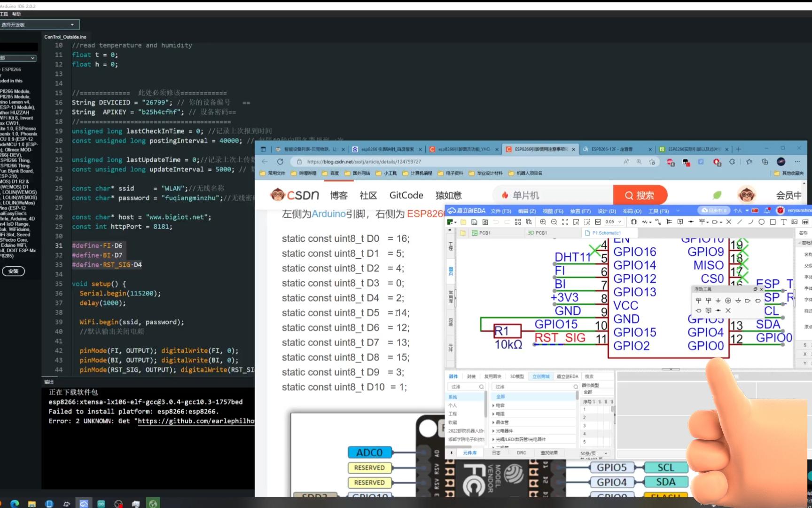Click 博客 link on CSDN header
This screenshot has height=508, width=812.
pyautogui.click(x=339, y=195)
